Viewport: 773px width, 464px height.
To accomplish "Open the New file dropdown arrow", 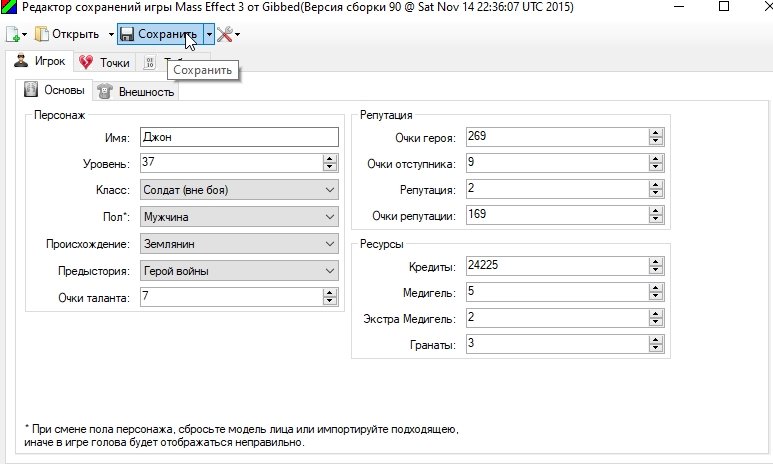I will [24, 35].
